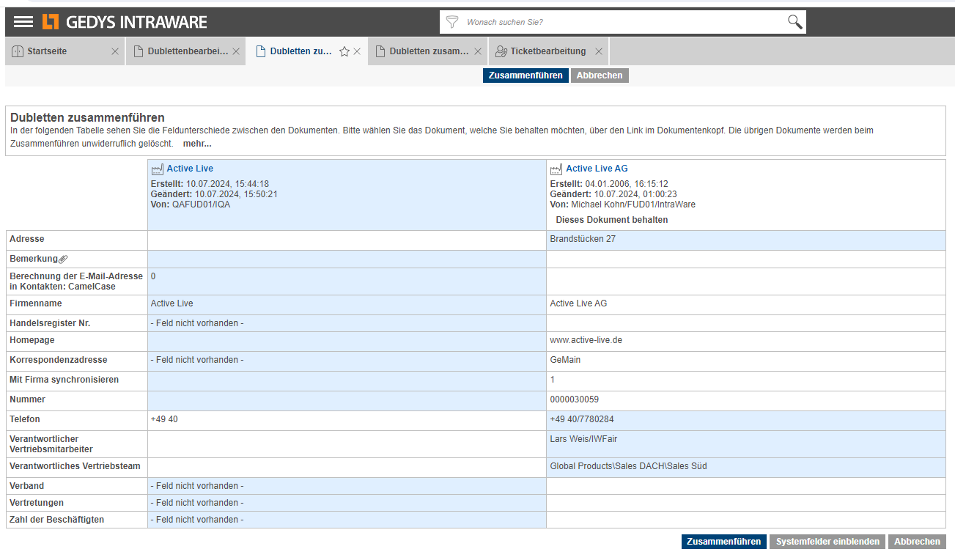The image size is (955, 560).
Task: Switch to the Startseite tab
Action: point(47,51)
